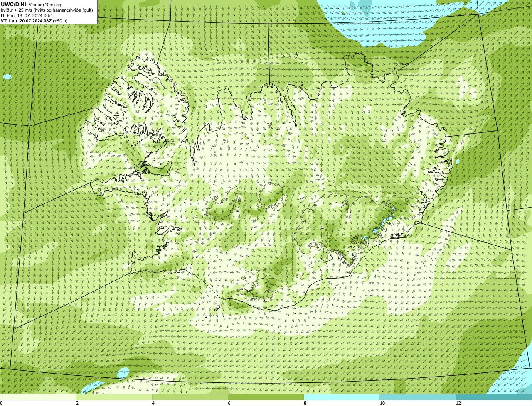Click the 'UWC/DINI: Vindur (10m) og' title line
The height and width of the screenshot is (406, 532).
[x=31, y=4]
